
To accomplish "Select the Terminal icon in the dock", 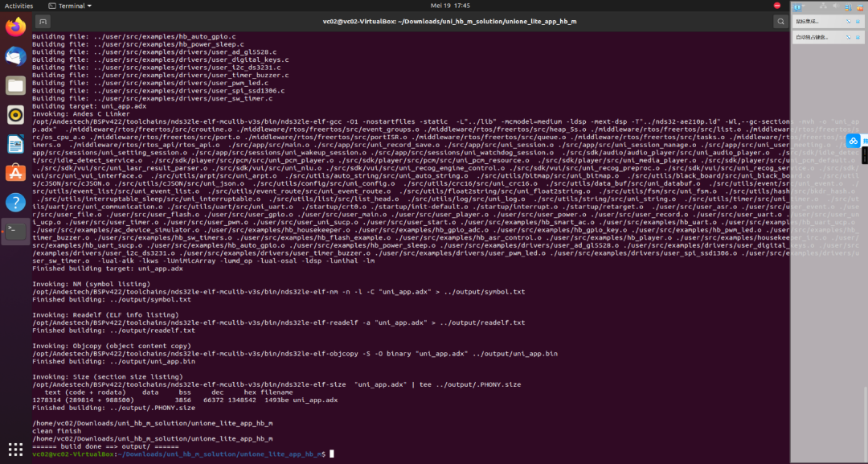I will 15,231.
